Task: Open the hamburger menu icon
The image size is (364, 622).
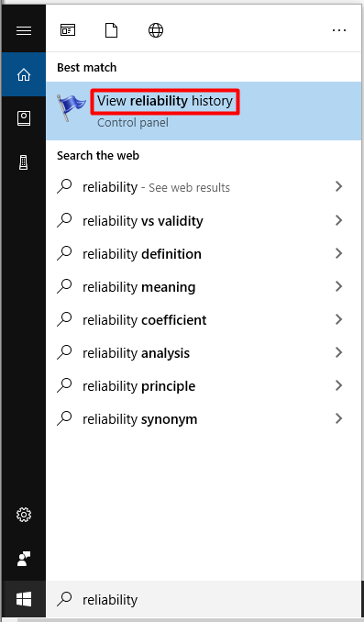Action: (x=24, y=30)
